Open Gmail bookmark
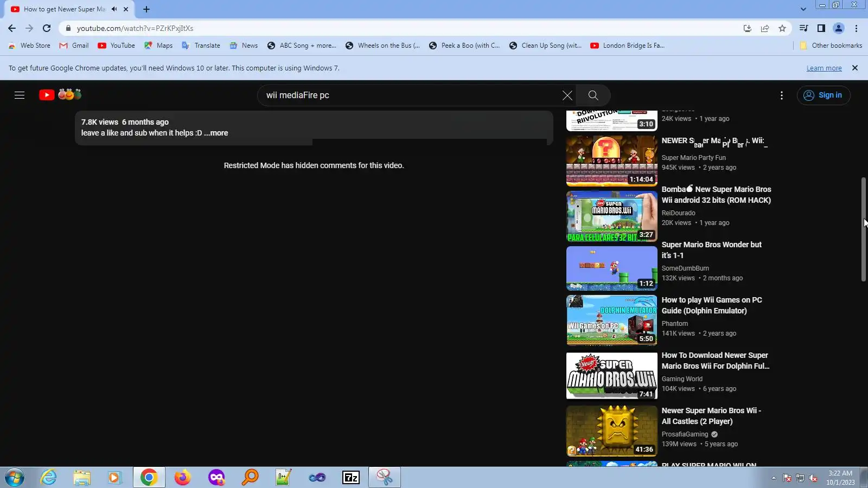Viewport: 868px width, 488px height. pyautogui.click(x=74, y=46)
